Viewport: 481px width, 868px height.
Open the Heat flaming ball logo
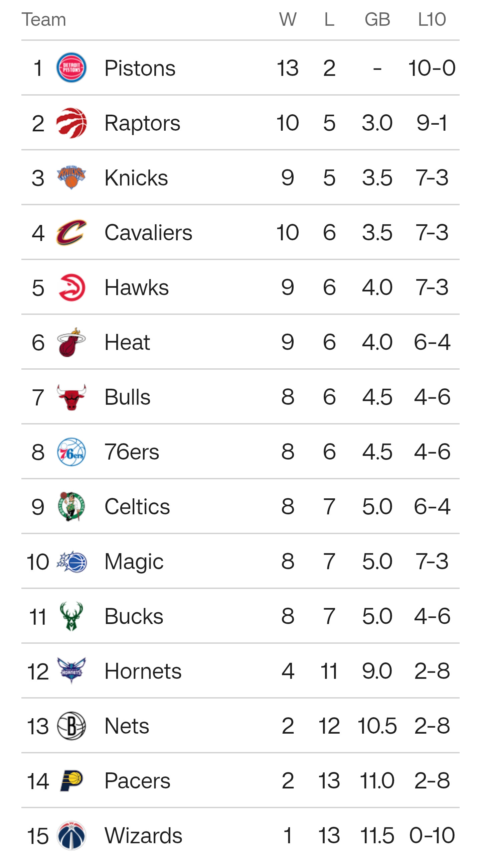click(71, 342)
